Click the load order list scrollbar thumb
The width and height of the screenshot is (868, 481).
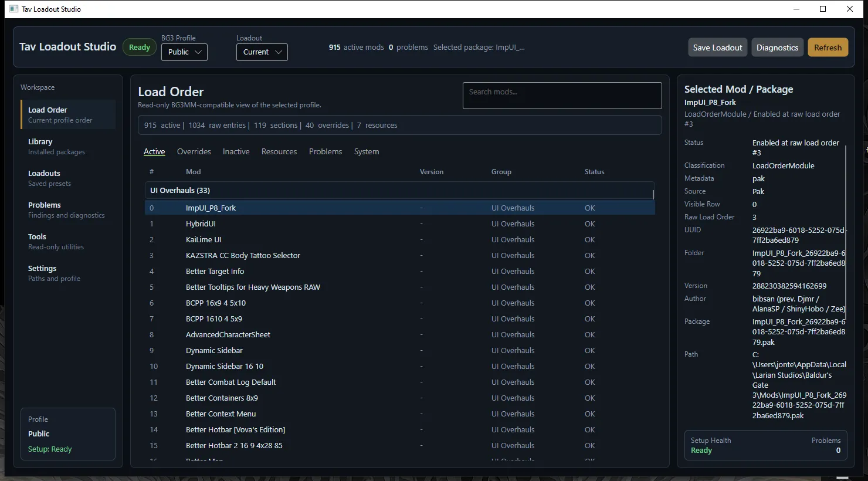[653, 194]
